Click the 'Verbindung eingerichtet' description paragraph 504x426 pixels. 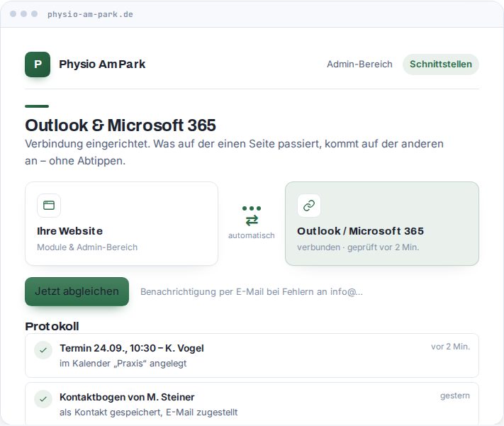click(x=235, y=152)
